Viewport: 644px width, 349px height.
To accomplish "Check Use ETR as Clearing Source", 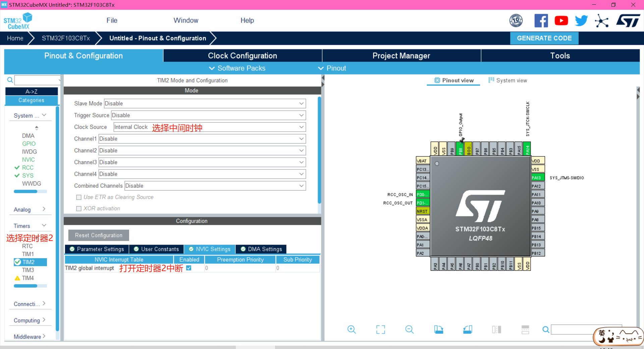I will coord(79,197).
